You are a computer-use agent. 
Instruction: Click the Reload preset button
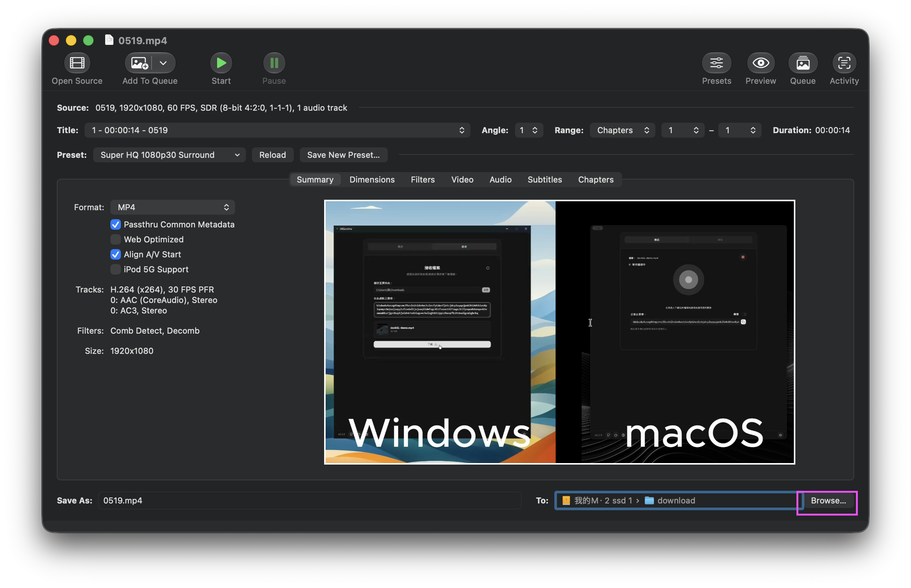click(272, 154)
